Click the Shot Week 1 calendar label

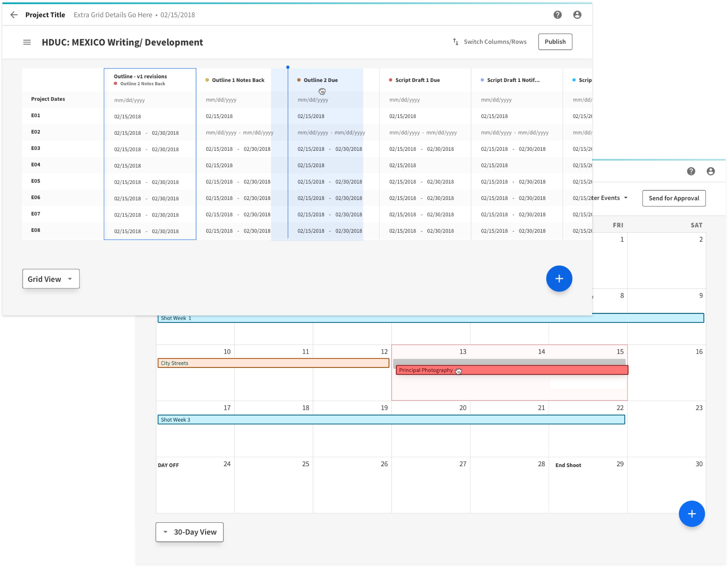[176, 317]
